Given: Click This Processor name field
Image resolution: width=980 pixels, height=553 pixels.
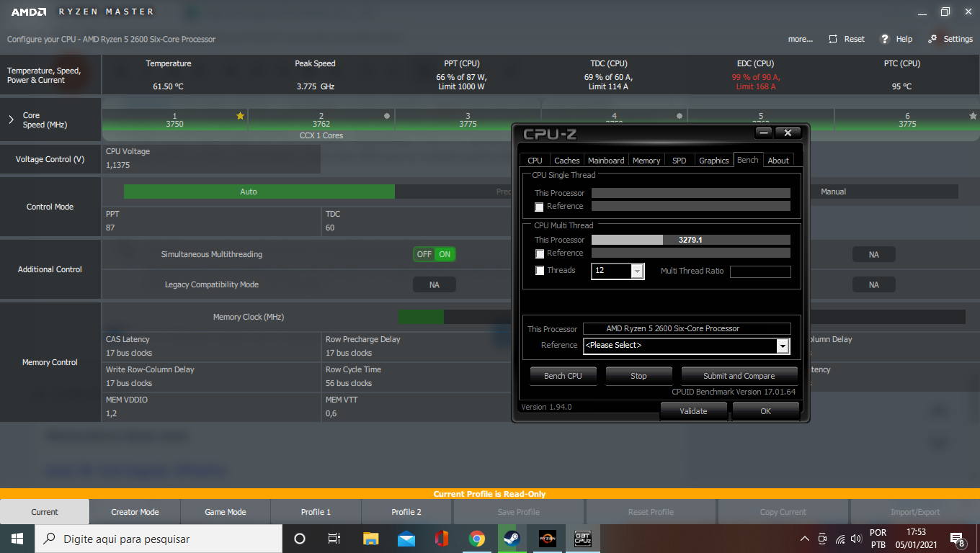Looking at the screenshot, I should (687, 328).
